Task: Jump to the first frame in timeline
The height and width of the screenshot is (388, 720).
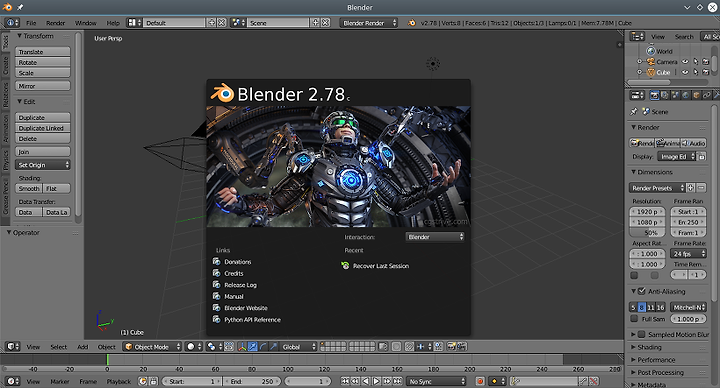Action: pyautogui.click(x=345, y=381)
